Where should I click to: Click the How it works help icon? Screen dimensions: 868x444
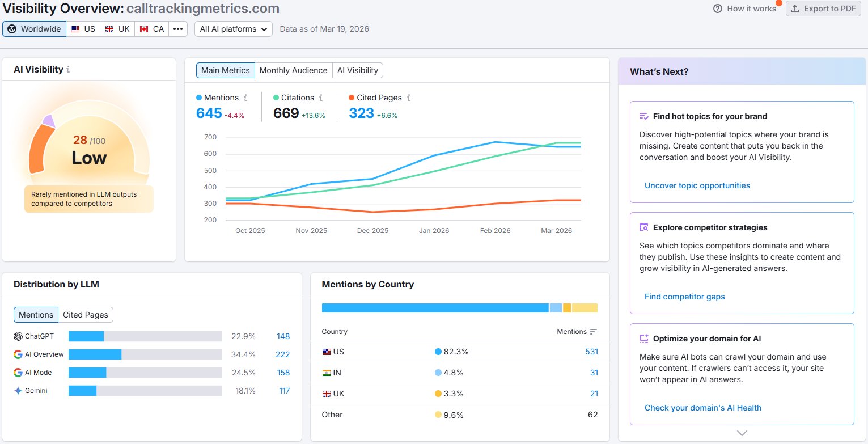click(x=718, y=9)
